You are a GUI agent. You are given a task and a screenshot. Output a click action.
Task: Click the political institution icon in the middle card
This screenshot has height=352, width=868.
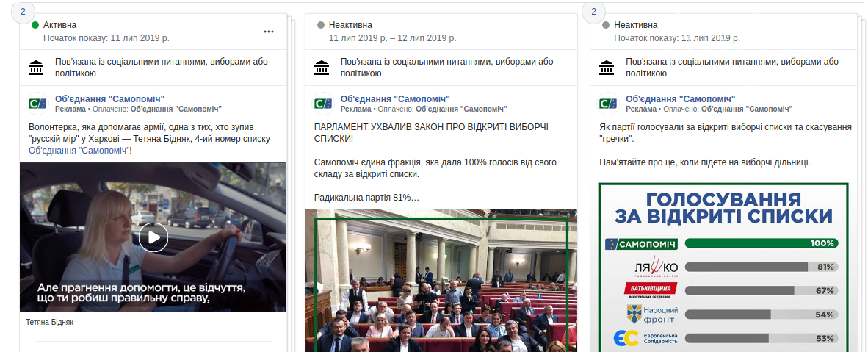322,68
